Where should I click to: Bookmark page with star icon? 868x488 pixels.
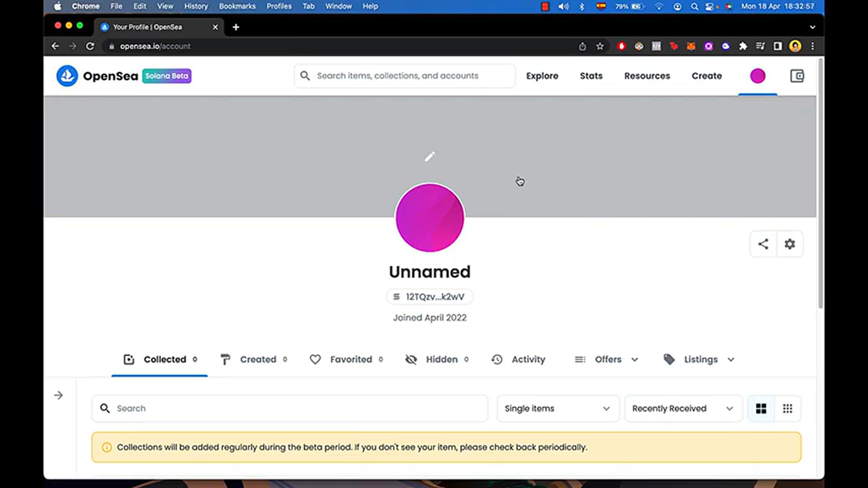point(600,46)
